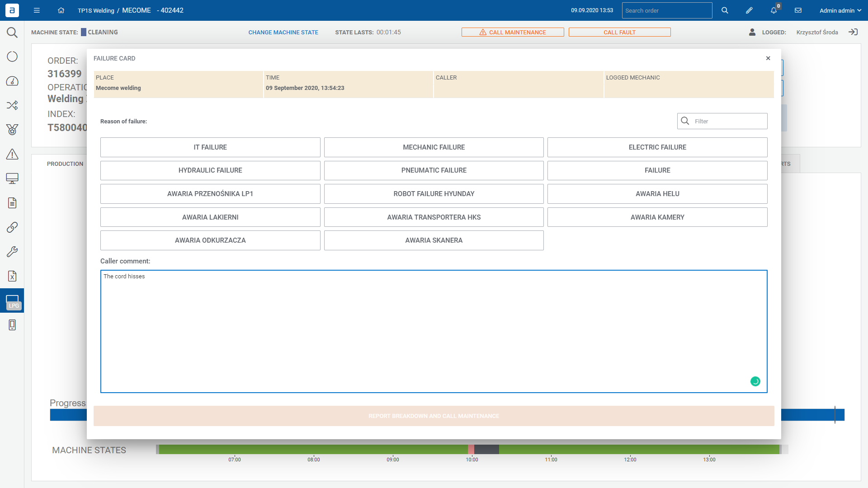Click the search magnifier beside Search order
The width and height of the screenshot is (868, 488).
point(725,10)
